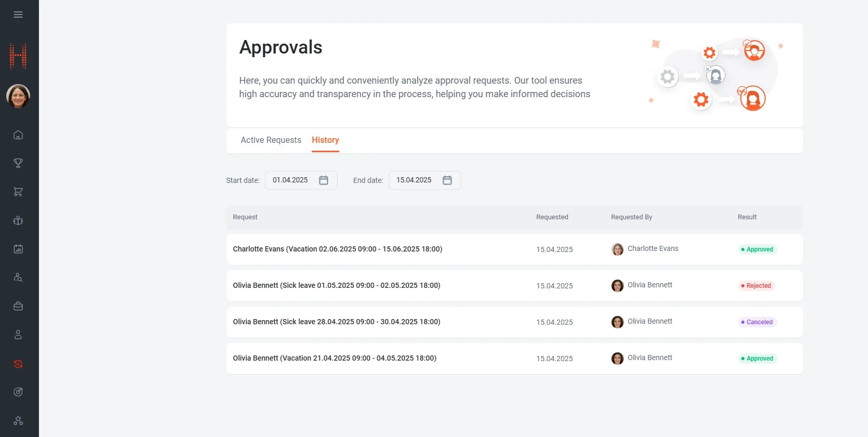Open the hamburger menu in sidebar
The width and height of the screenshot is (868, 437).
click(18, 15)
